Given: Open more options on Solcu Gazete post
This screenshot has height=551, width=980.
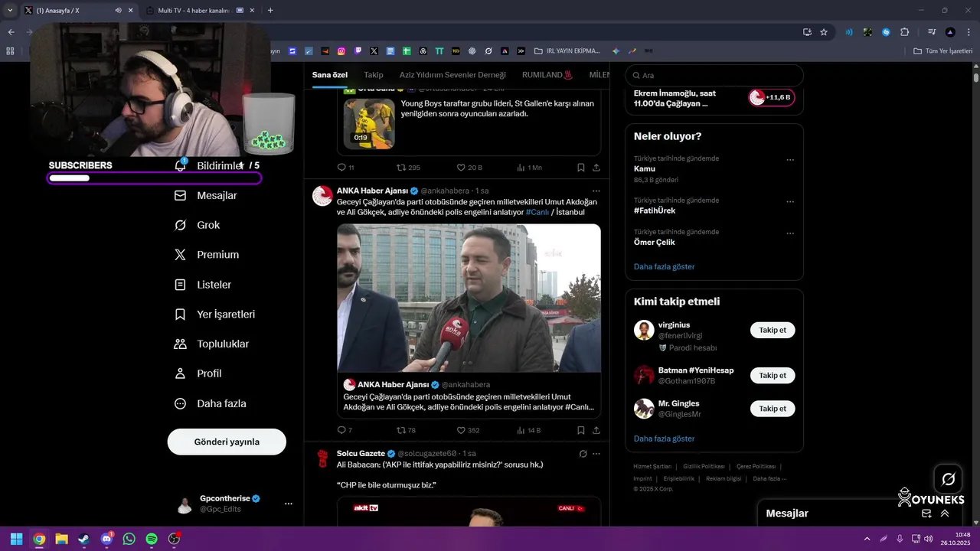Looking at the screenshot, I should [596, 454].
